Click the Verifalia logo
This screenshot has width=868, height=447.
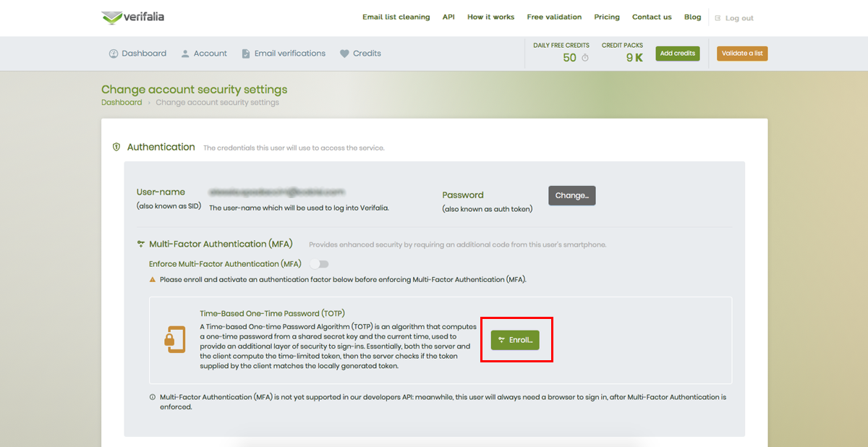tap(132, 17)
